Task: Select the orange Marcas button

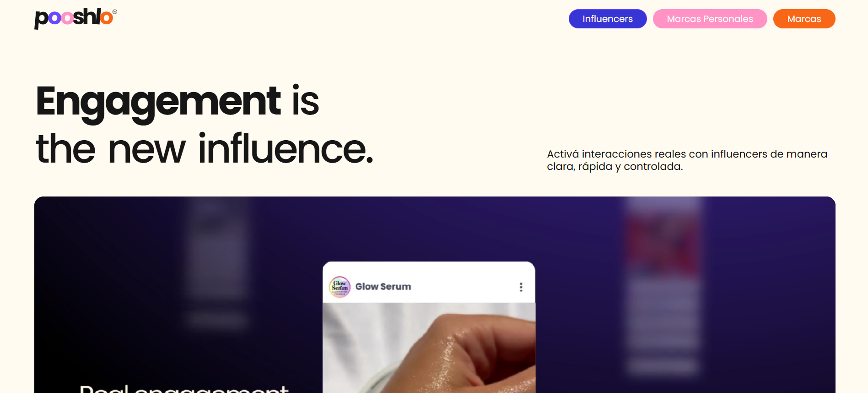Action: 804,19
